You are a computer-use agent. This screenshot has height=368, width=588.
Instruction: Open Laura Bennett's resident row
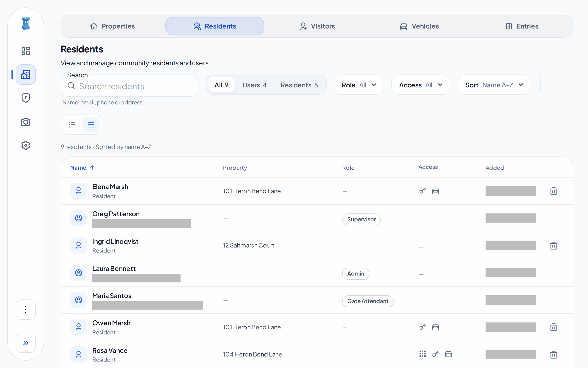tap(317, 273)
